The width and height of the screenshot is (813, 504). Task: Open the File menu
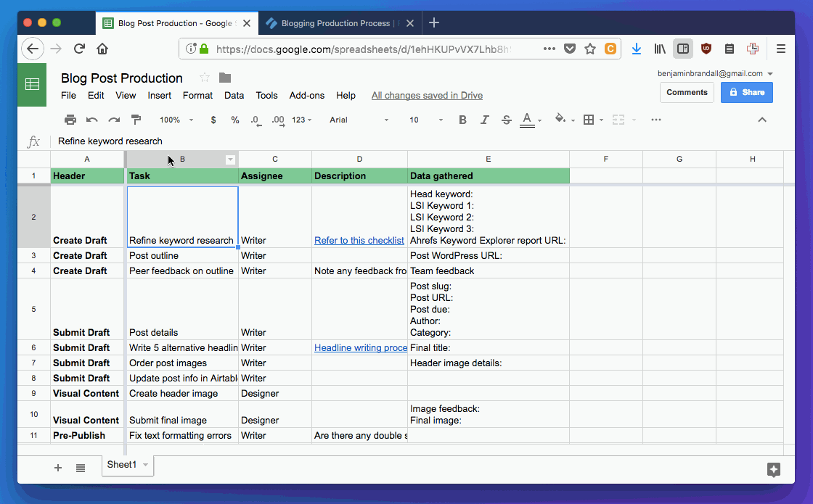coord(68,95)
